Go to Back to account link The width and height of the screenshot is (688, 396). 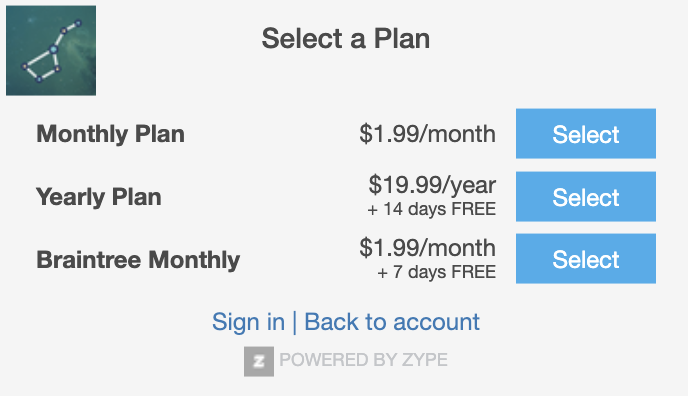click(x=392, y=322)
